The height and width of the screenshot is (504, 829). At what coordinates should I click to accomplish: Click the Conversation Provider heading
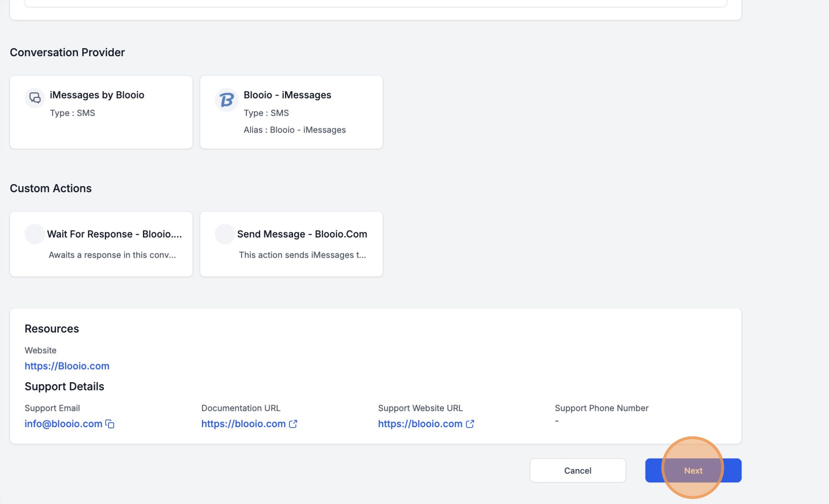[x=67, y=53]
